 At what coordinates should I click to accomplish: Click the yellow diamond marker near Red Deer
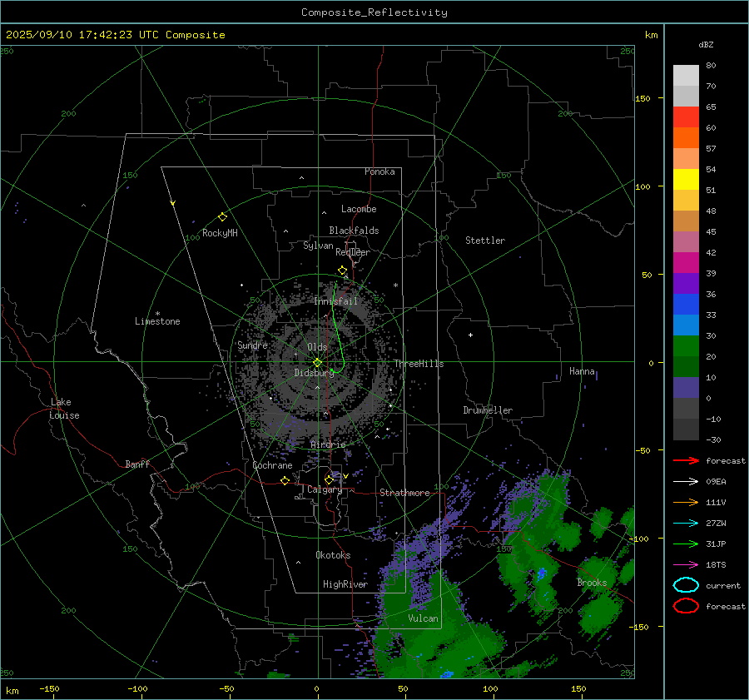(x=342, y=271)
